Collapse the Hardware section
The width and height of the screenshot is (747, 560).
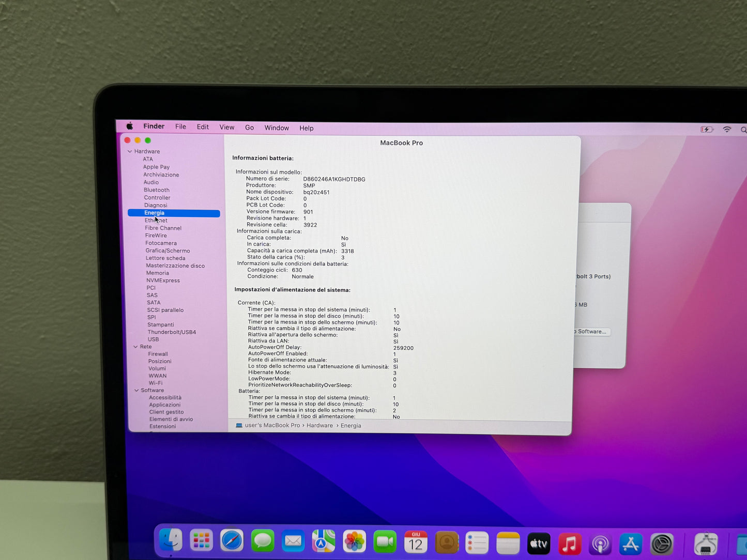[x=130, y=151]
